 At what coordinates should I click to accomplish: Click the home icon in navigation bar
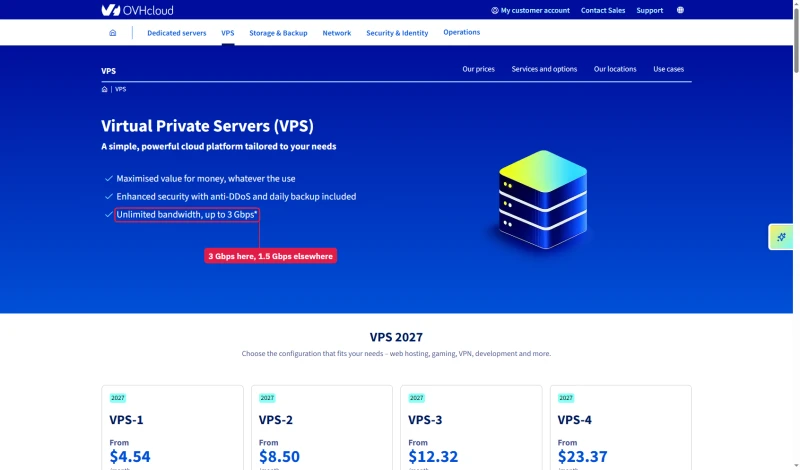113,33
